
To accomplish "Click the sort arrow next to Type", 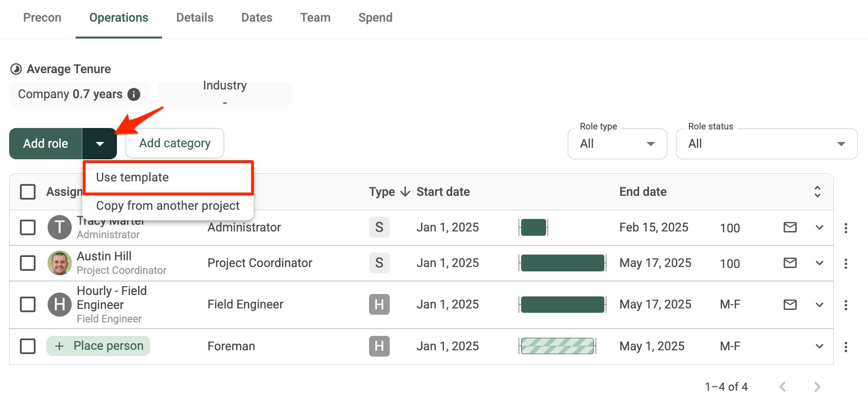I will [x=405, y=192].
